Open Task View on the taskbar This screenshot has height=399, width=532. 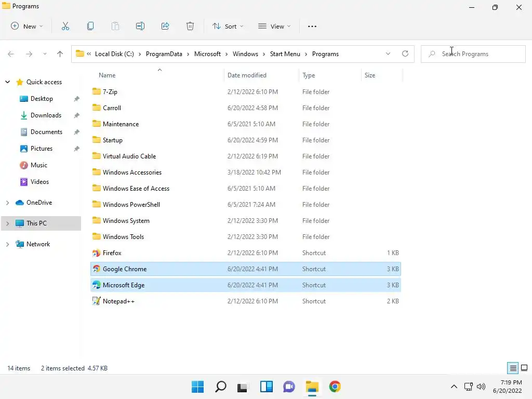(242, 387)
